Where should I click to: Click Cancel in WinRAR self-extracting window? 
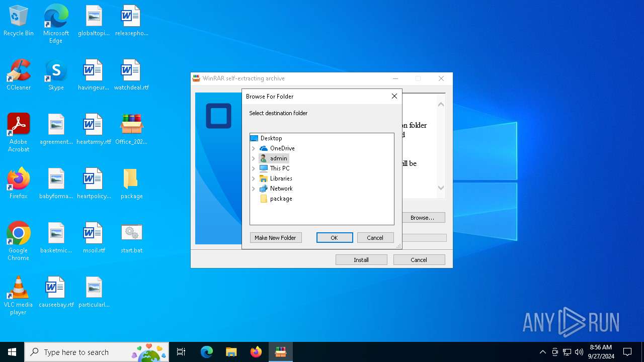point(419,260)
